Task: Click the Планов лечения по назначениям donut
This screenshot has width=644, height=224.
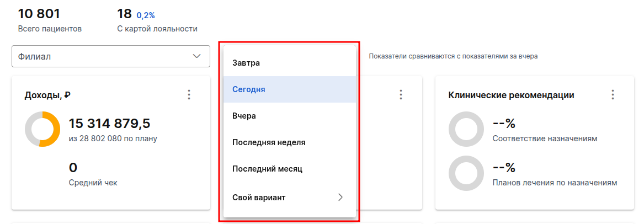Action: (466, 173)
